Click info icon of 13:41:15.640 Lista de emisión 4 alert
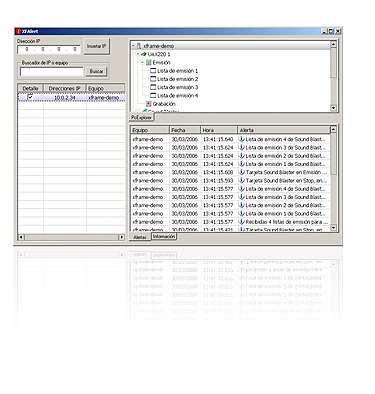The height and width of the screenshot is (394, 375). (242, 139)
